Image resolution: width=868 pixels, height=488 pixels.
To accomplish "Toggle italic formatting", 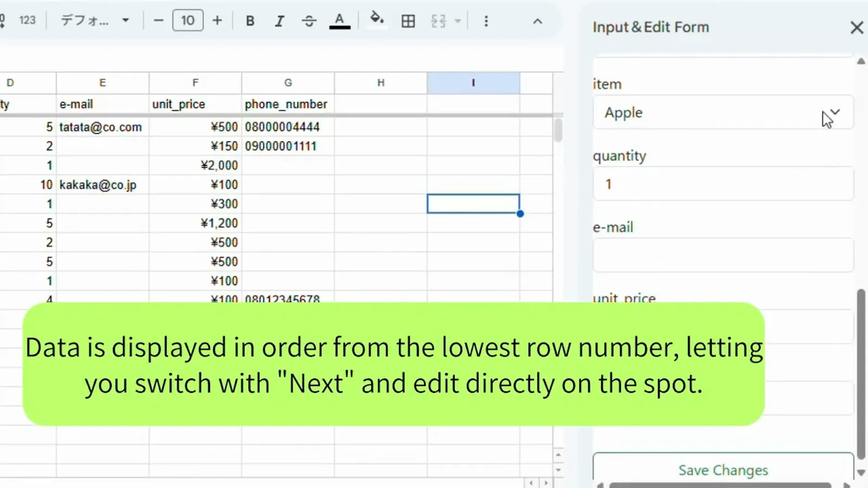I will [279, 21].
